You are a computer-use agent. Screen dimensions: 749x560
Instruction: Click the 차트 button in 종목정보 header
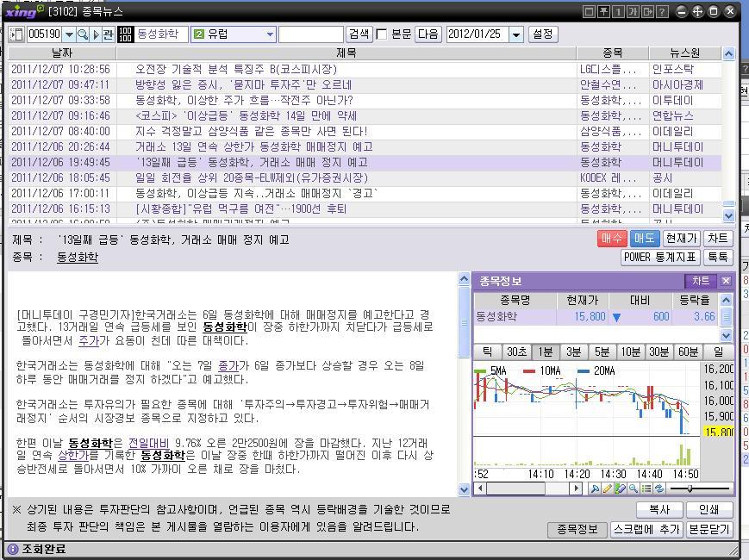click(x=701, y=281)
